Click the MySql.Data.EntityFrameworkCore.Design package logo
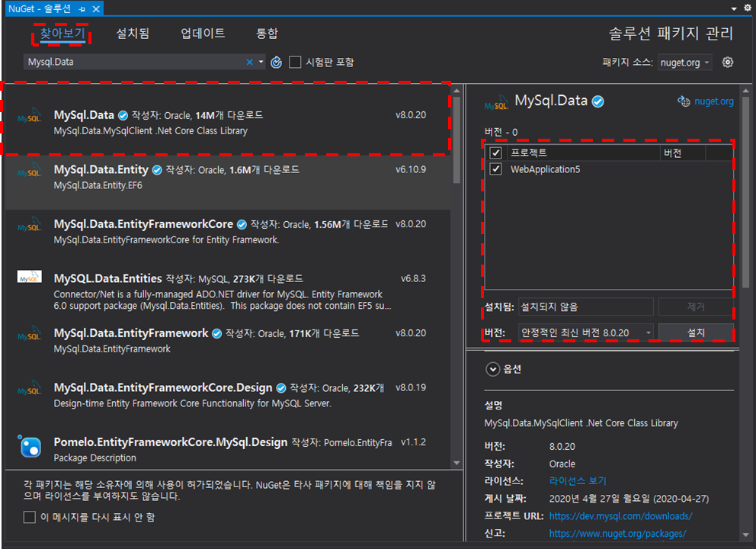Image resolution: width=756 pixels, height=549 pixels. click(30, 388)
